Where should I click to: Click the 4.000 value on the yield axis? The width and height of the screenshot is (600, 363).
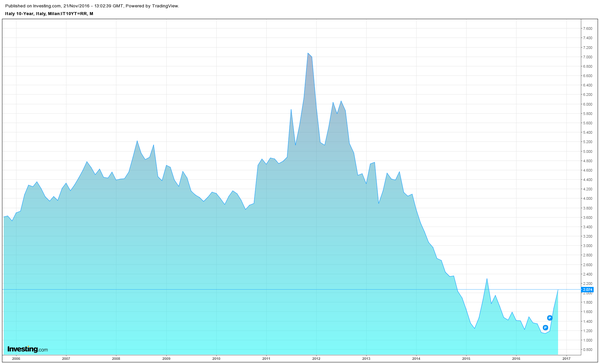[588, 199]
